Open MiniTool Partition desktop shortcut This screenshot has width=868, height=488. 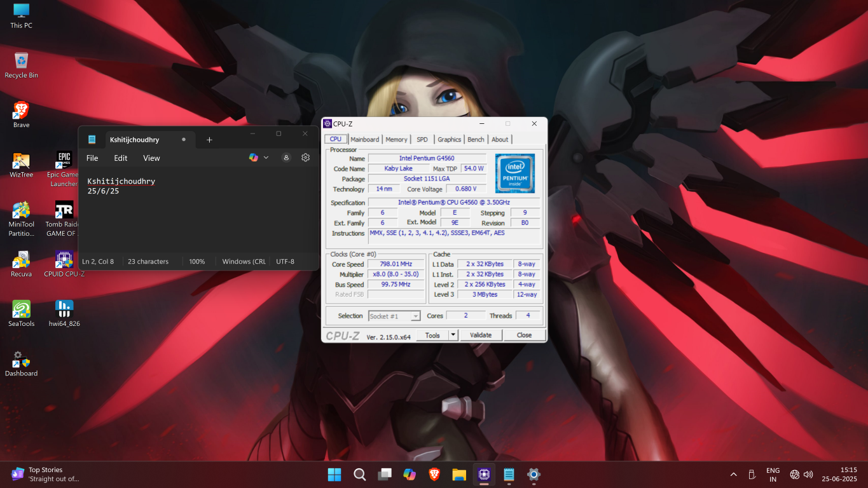tap(21, 219)
